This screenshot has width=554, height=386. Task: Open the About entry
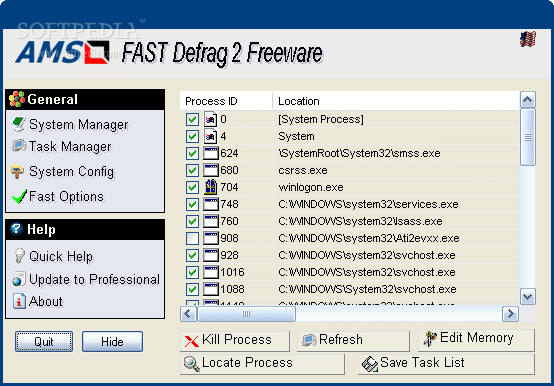(46, 301)
